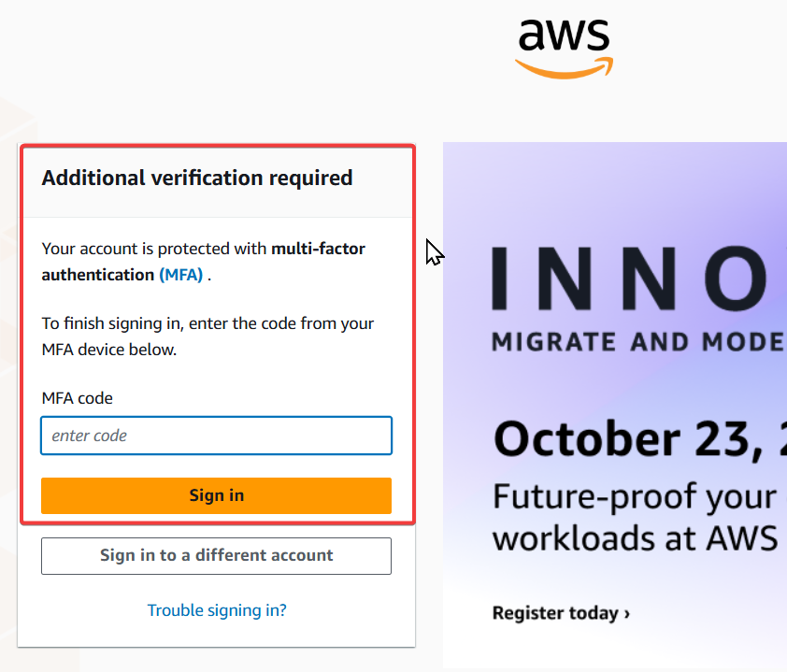Click the MIGRATE AND MODE banner subtitle
Image resolution: width=787 pixels, height=672 pixels.
[637, 340]
